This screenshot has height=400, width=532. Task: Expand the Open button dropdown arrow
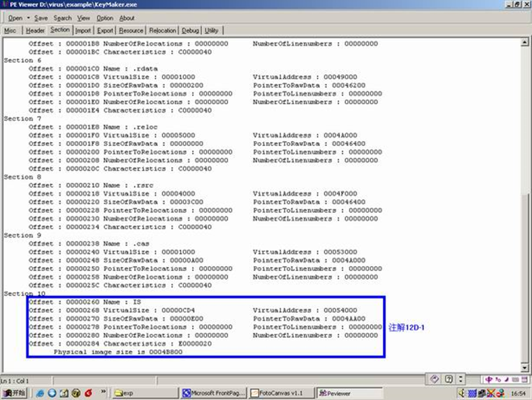click(x=28, y=18)
